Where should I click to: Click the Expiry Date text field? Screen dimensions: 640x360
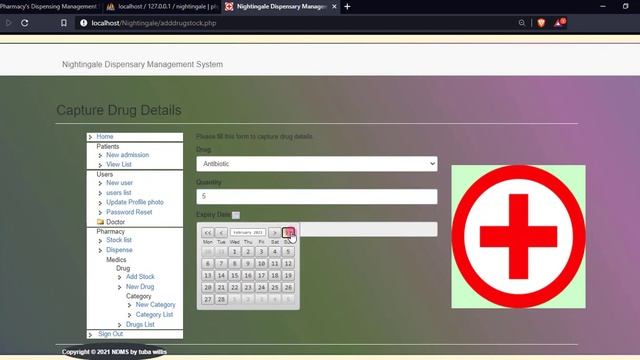pyautogui.click(x=369, y=229)
